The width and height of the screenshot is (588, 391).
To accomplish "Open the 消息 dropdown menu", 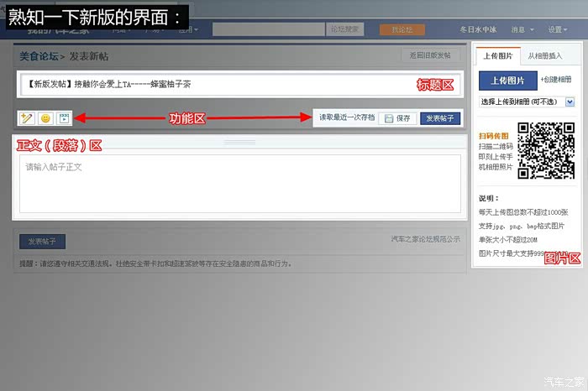I will [x=522, y=29].
